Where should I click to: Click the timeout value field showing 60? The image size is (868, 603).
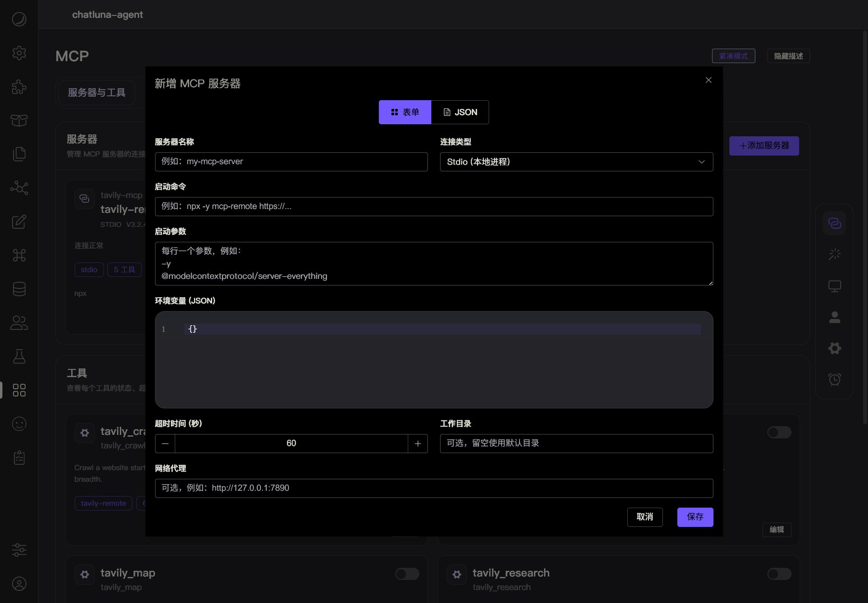click(291, 443)
